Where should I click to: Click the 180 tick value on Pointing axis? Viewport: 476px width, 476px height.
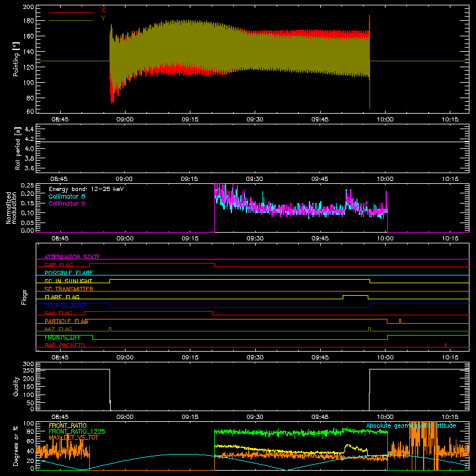click(28, 21)
